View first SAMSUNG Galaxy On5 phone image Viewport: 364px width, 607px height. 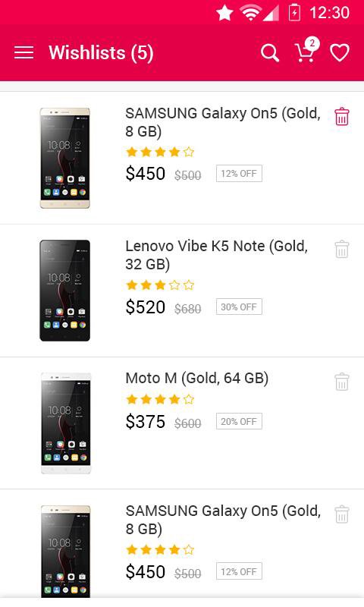(x=65, y=158)
